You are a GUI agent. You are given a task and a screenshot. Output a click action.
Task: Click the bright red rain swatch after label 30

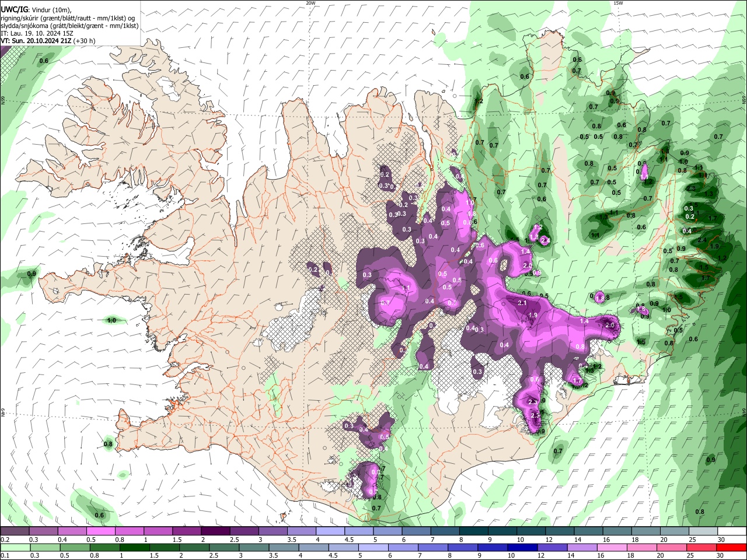pos(732,547)
